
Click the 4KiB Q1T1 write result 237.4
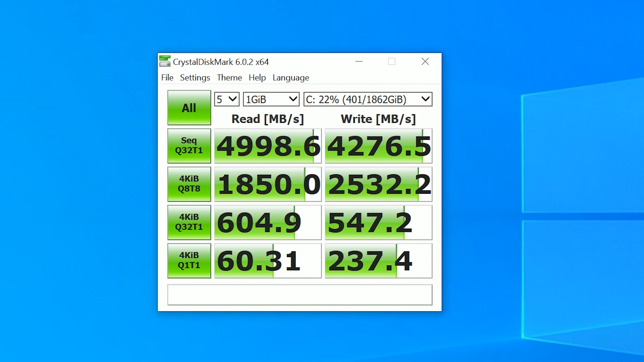pyautogui.click(x=379, y=261)
